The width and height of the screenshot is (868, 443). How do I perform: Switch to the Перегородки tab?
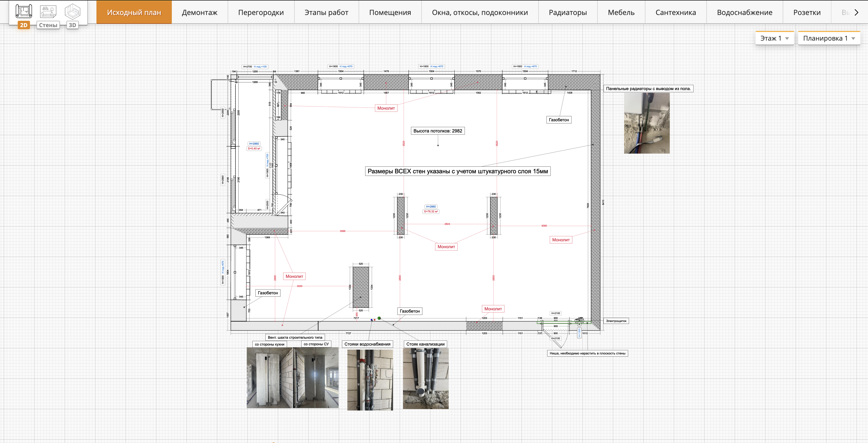(261, 12)
